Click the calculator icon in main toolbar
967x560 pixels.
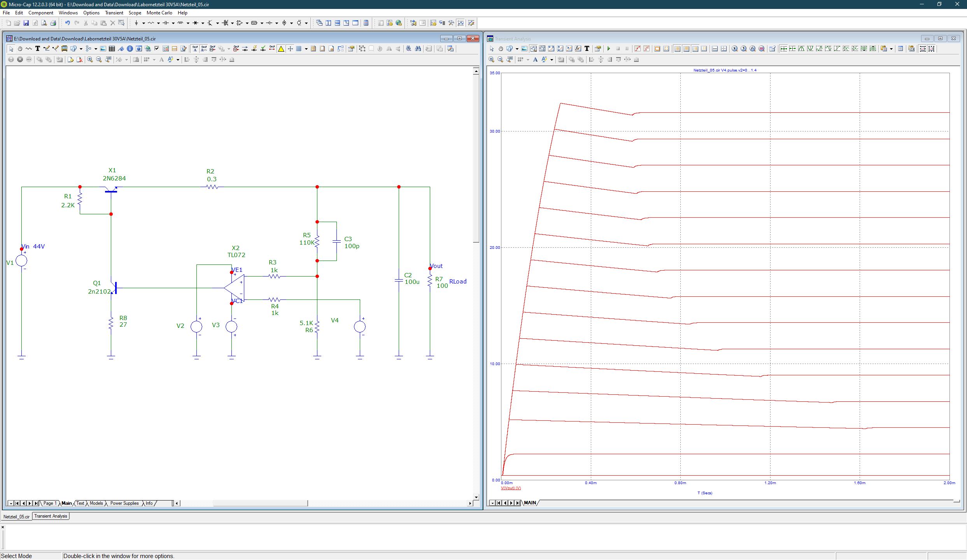point(366,23)
